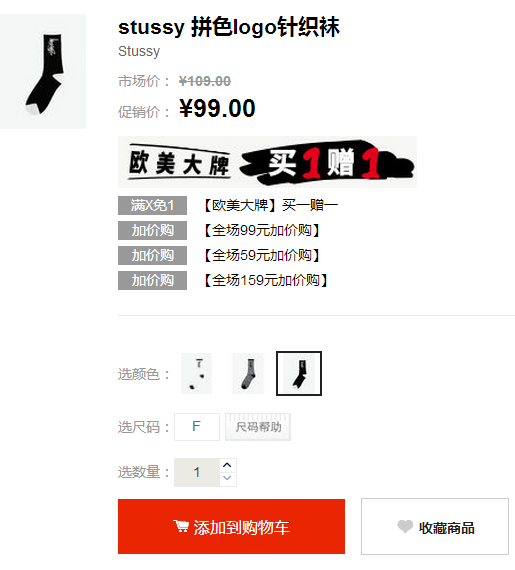Select the black sock color option
This screenshot has width=515, height=570.
point(299,373)
